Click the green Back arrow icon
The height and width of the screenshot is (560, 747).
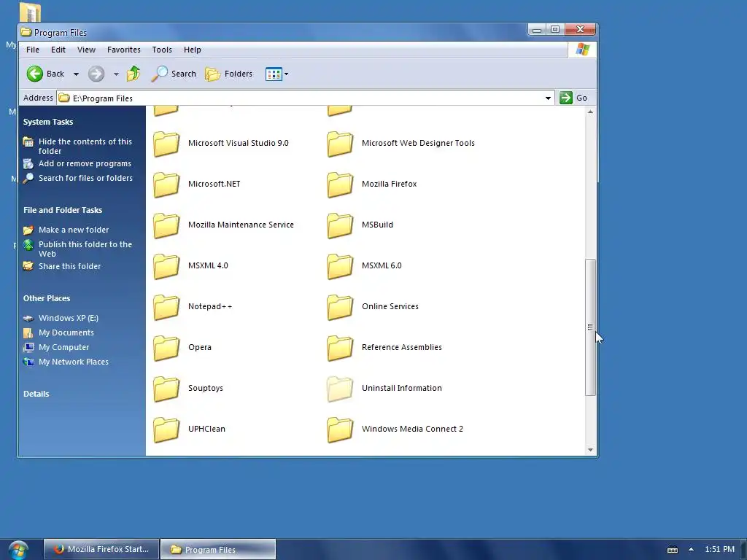pos(35,74)
